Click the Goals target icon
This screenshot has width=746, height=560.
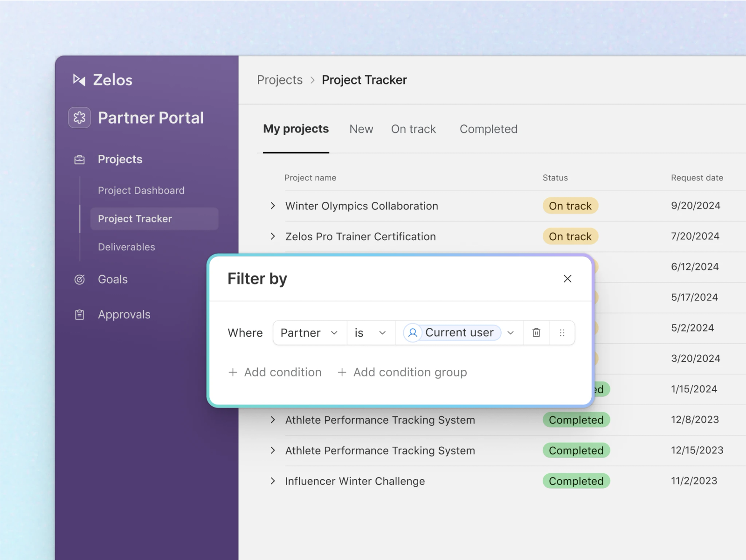(80, 279)
